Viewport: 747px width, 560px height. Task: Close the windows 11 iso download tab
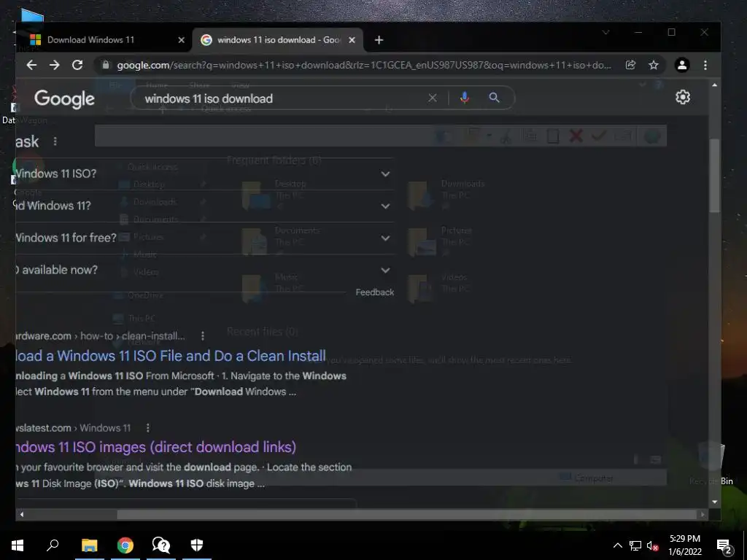point(352,40)
